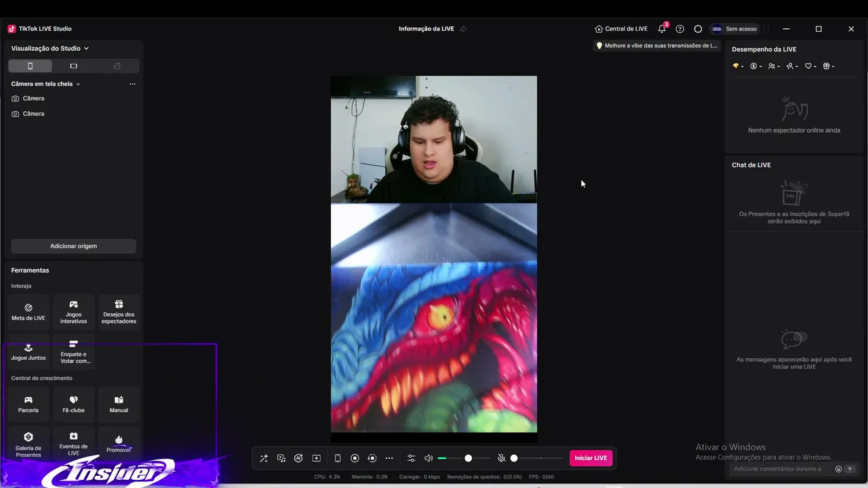Open the settings gear in title bar

point(698,29)
